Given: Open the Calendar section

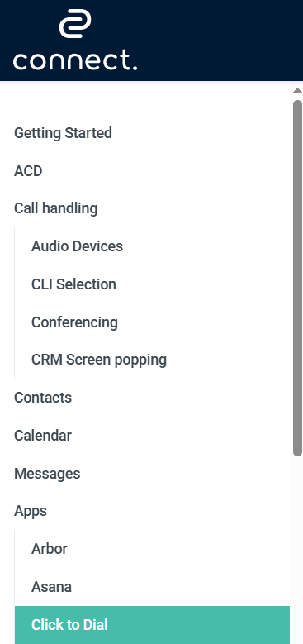Looking at the screenshot, I should (43, 436).
